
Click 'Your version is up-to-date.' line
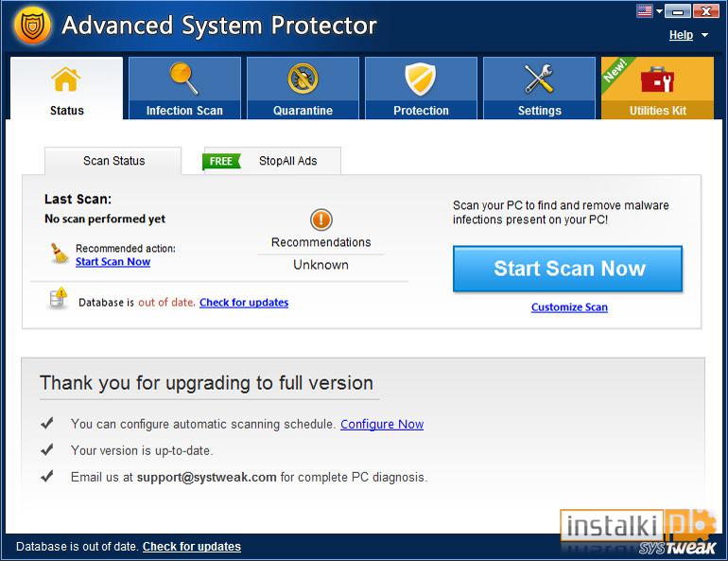pos(142,450)
